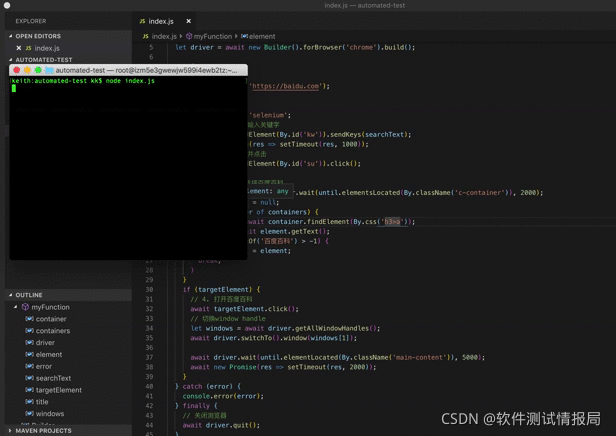Select containers variable in Outline
This screenshot has height=436, width=616.
point(53,331)
